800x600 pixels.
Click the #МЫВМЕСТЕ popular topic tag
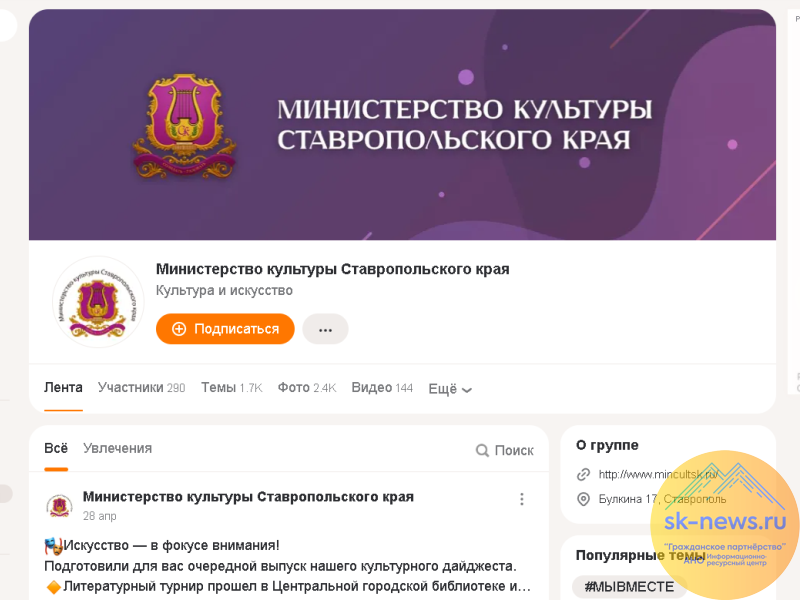[x=629, y=587]
